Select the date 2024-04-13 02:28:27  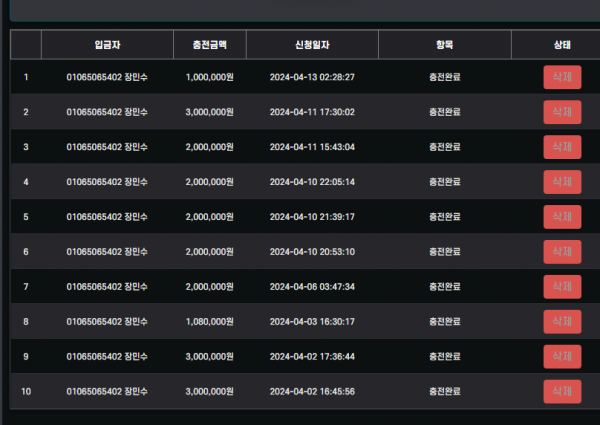(x=312, y=77)
